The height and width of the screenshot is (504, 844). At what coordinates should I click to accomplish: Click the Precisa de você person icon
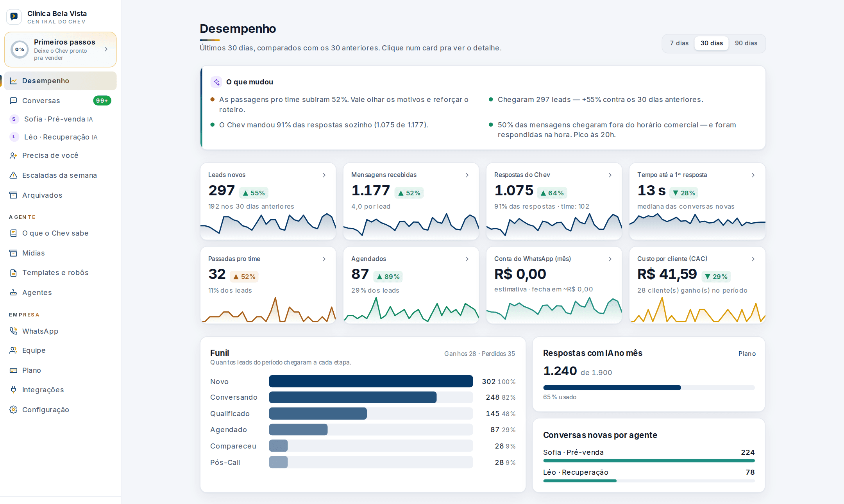[13, 155]
